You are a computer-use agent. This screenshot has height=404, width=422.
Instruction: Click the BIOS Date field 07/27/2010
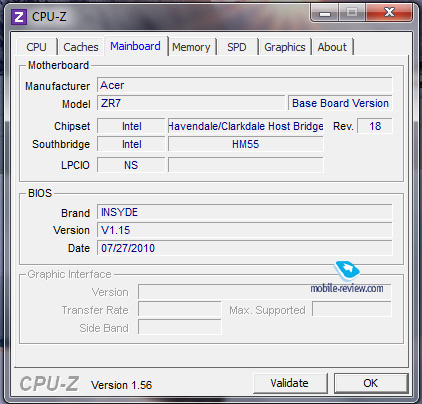(245, 248)
